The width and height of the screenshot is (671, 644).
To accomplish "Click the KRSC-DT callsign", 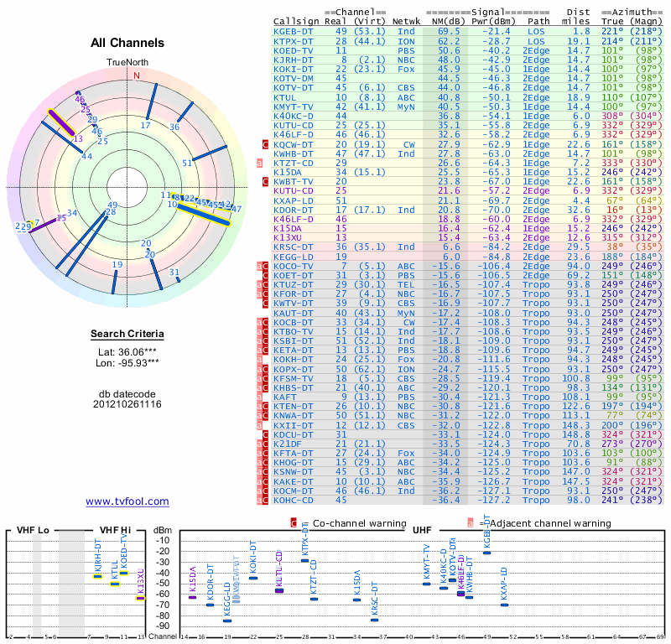I will 293,247.
